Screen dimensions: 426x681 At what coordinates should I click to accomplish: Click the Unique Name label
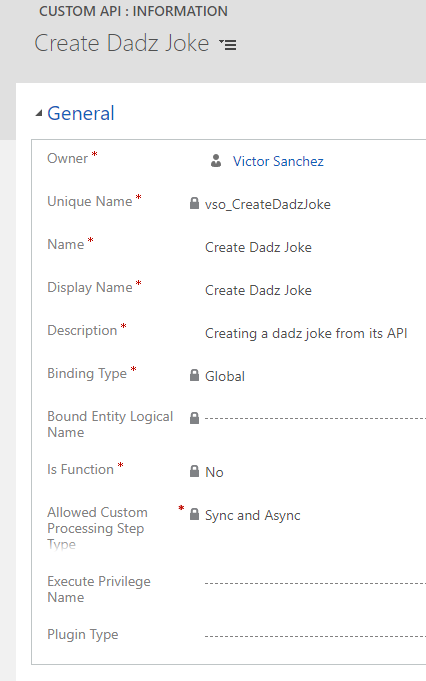(90, 202)
